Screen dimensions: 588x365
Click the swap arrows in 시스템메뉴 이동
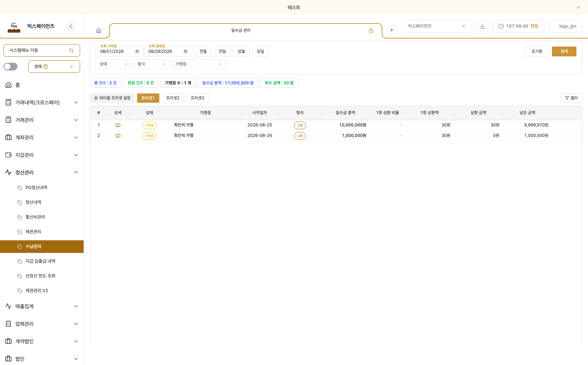pos(71,50)
